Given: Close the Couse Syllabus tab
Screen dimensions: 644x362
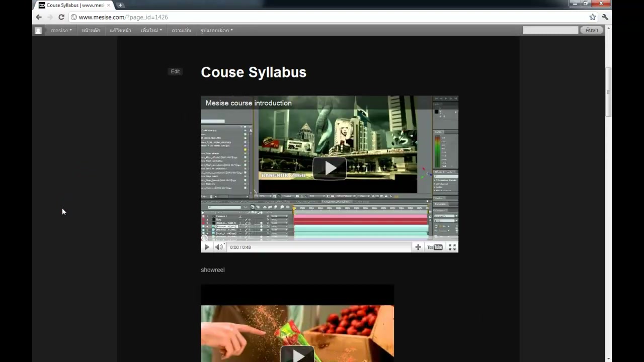Looking at the screenshot, I should 108,5.
